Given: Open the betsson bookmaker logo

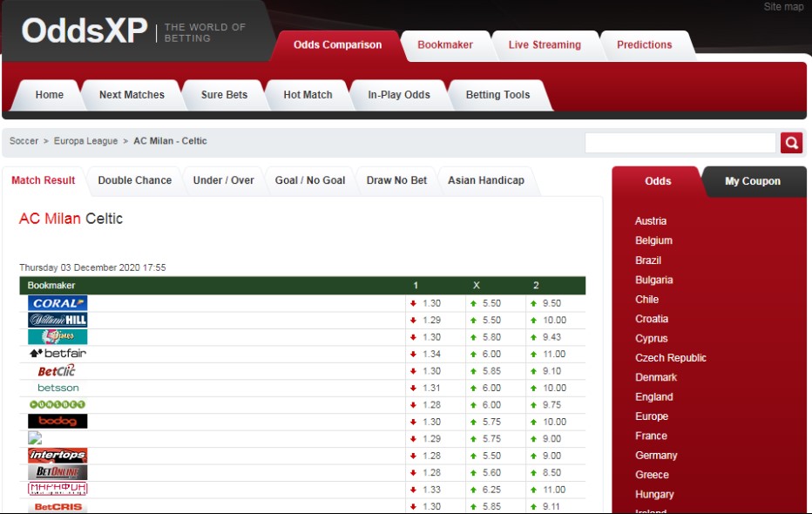Looking at the screenshot, I should coord(58,388).
